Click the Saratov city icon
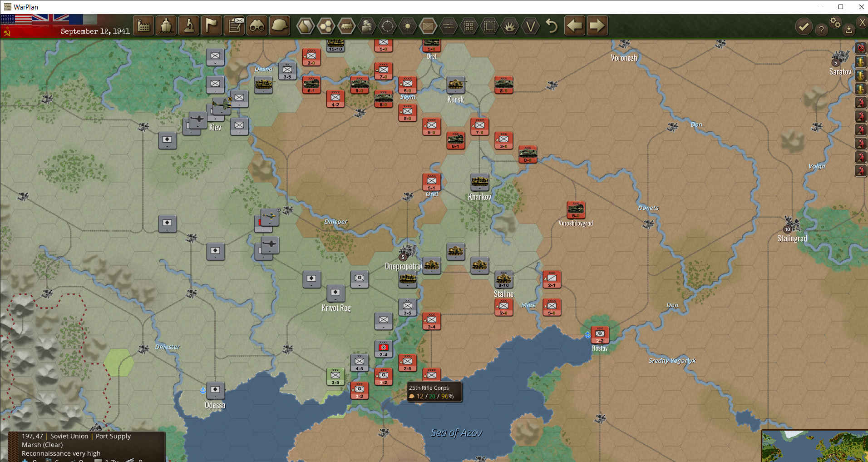The image size is (868, 462). [x=840, y=58]
